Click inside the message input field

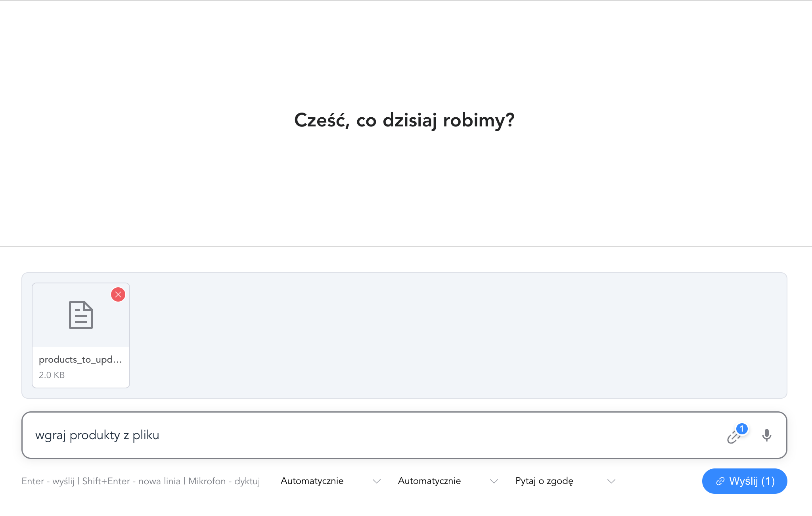point(357,435)
